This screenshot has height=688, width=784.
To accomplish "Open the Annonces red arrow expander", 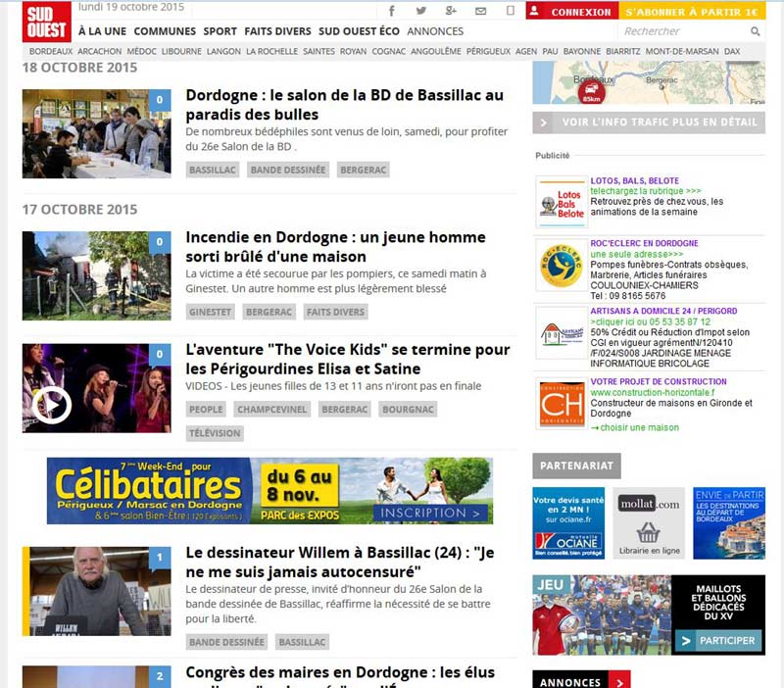I will [618, 681].
